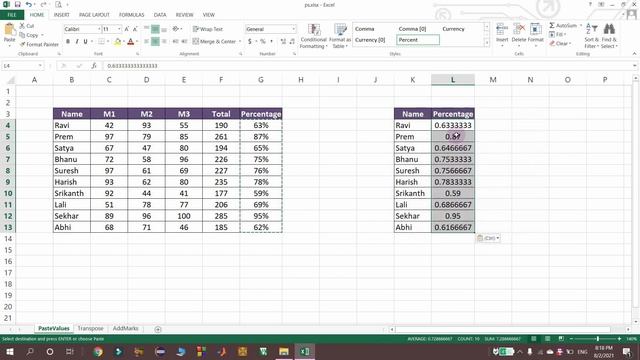
Task: Toggle Italic formatting
Action: pyautogui.click(x=77, y=41)
